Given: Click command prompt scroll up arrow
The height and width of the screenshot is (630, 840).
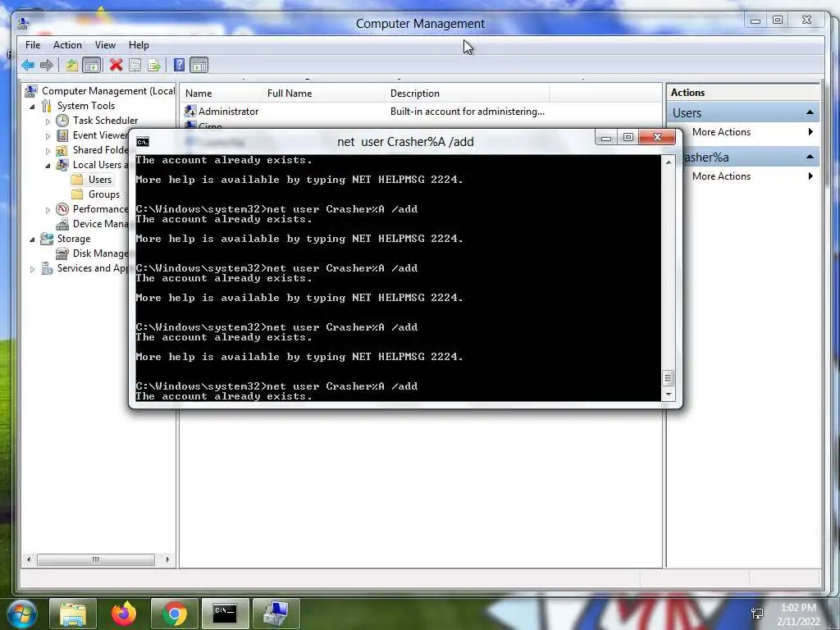Looking at the screenshot, I should pos(668,162).
